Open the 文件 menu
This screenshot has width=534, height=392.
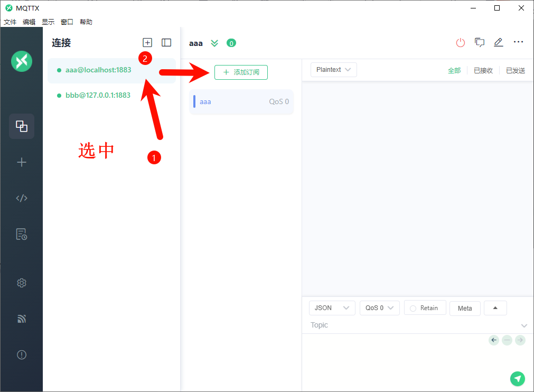[10, 22]
